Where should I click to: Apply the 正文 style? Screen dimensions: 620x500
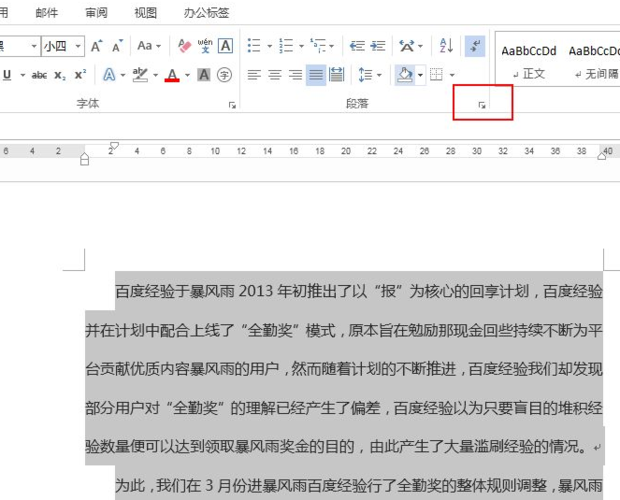pos(529,62)
